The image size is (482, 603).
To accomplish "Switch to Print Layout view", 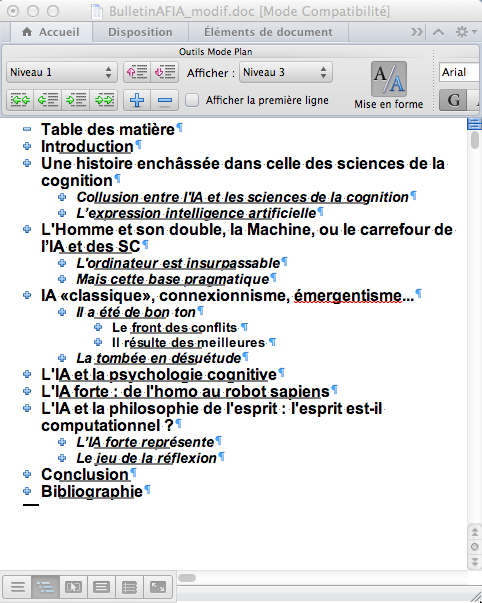I will pos(101,587).
